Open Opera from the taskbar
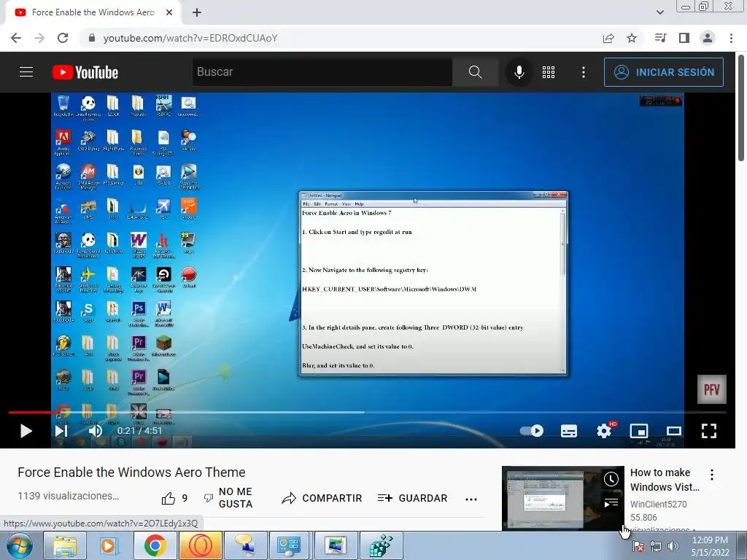The image size is (747, 560). (x=200, y=545)
